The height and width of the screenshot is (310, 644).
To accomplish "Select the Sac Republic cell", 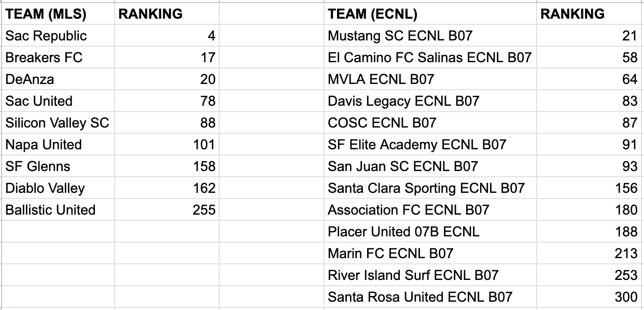I will click(46, 36).
